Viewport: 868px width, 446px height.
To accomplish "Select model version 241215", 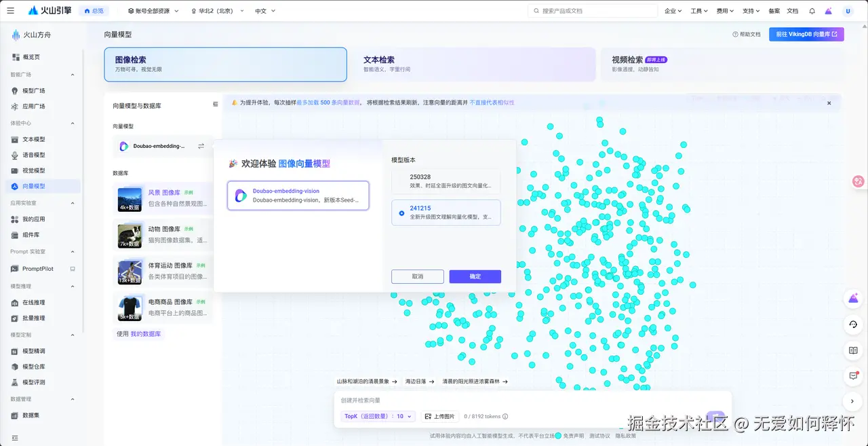I will 446,212.
